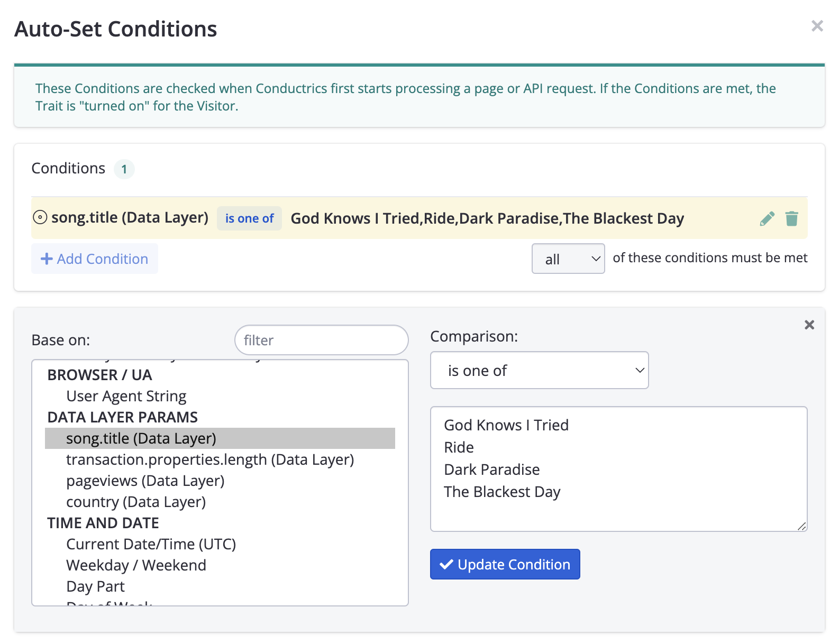
Task: Choose country (Data Layer) option
Action: (x=135, y=502)
